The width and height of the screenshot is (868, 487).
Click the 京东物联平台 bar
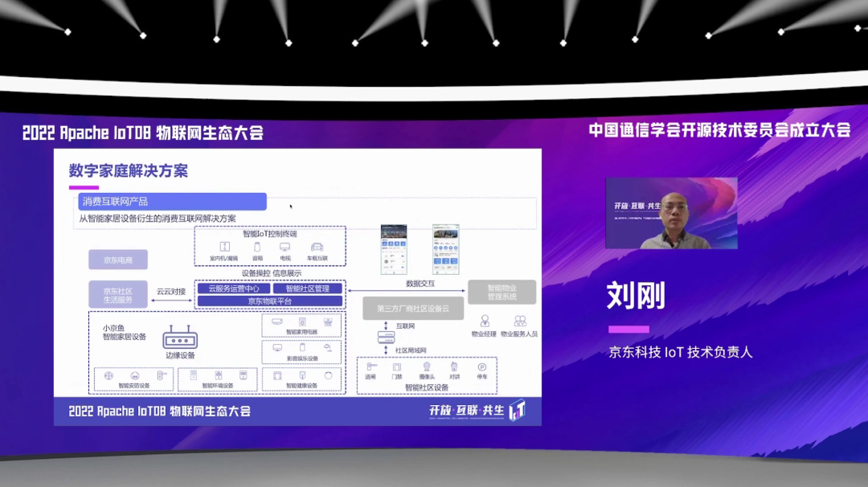(x=270, y=301)
